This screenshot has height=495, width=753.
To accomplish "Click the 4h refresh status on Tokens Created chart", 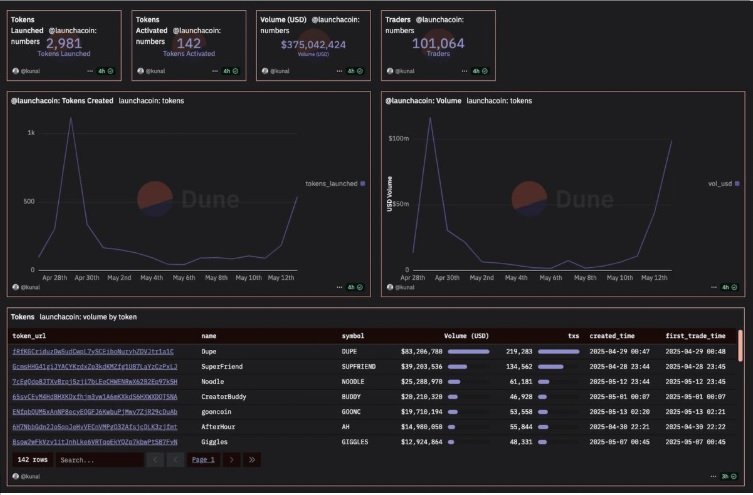I will pos(355,287).
